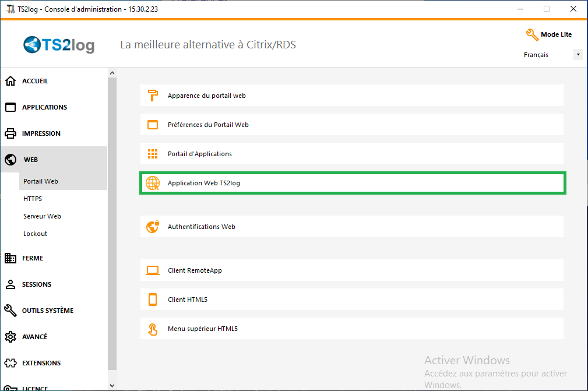Click the SESSIONS person icon

(10, 284)
